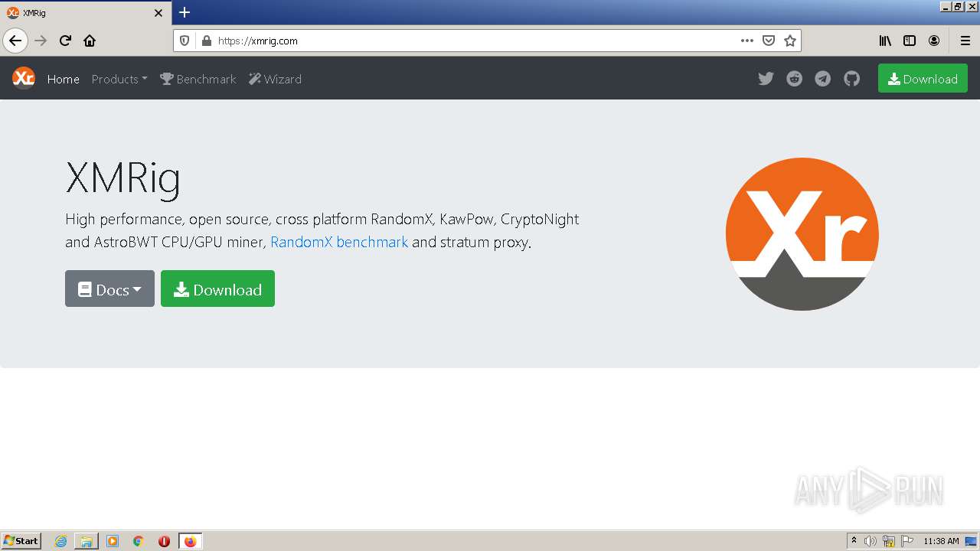The image size is (980, 551).
Task: Click the network tray icon
Action: click(x=889, y=541)
